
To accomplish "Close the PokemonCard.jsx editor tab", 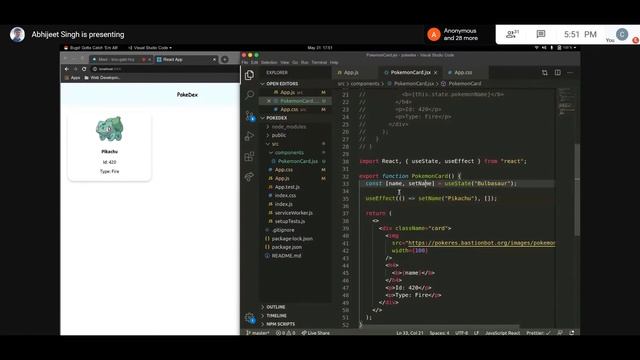I will point(436,73).
